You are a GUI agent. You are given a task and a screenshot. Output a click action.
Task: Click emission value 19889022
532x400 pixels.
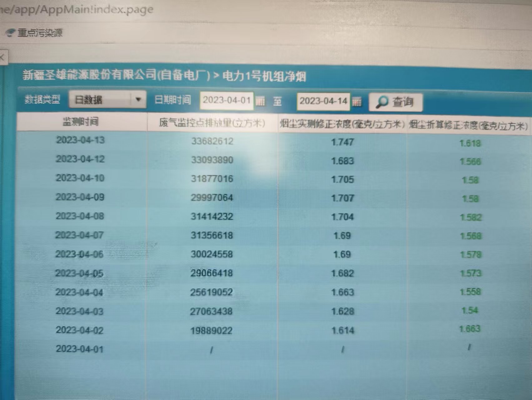point(211,331)
